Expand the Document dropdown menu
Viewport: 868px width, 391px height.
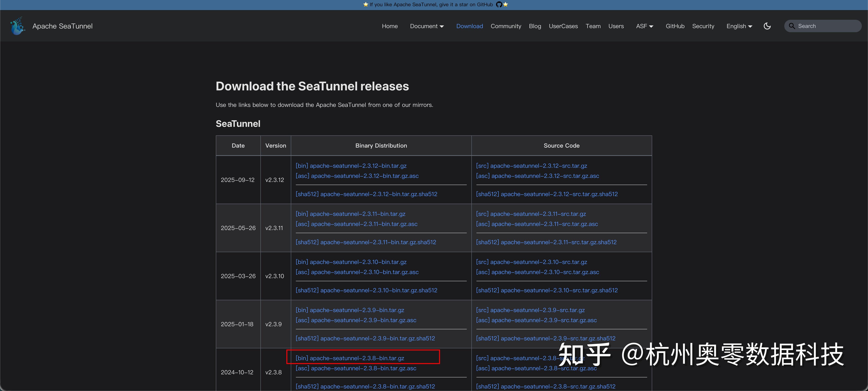(427, 26)
